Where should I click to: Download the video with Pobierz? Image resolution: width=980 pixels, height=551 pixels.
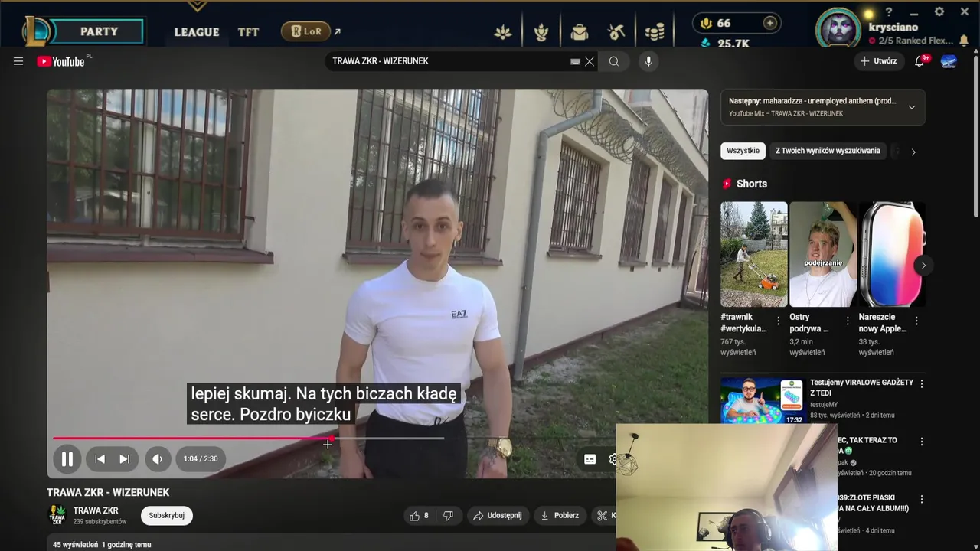pos(560,516)
